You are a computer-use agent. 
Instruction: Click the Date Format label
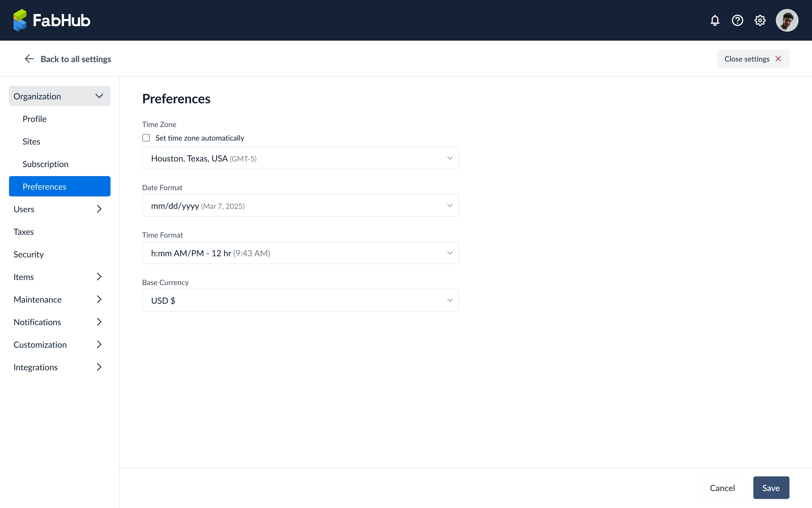click(x=162, y=187)
